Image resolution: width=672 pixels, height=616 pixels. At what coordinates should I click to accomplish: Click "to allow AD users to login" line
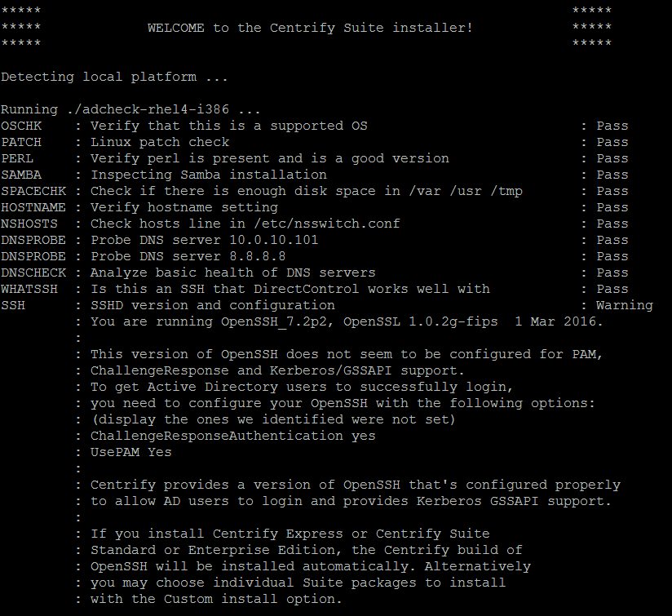click(x=351, y=501)
